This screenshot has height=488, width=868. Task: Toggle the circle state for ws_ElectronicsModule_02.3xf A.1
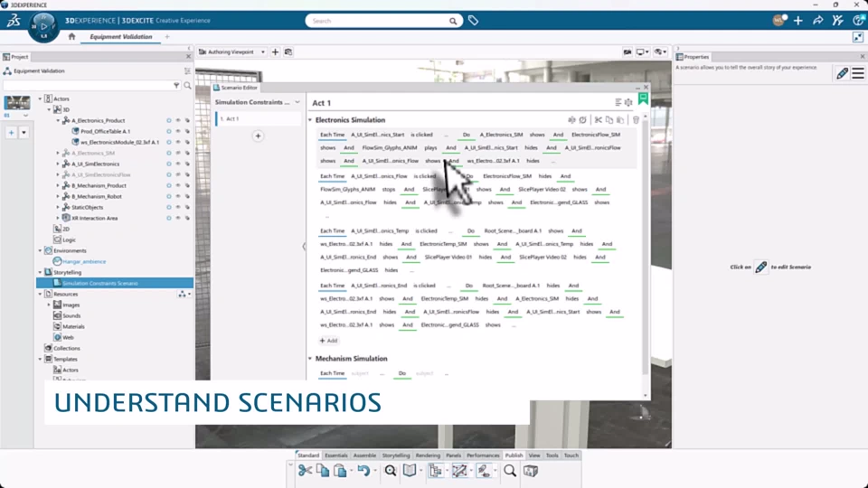169,142
